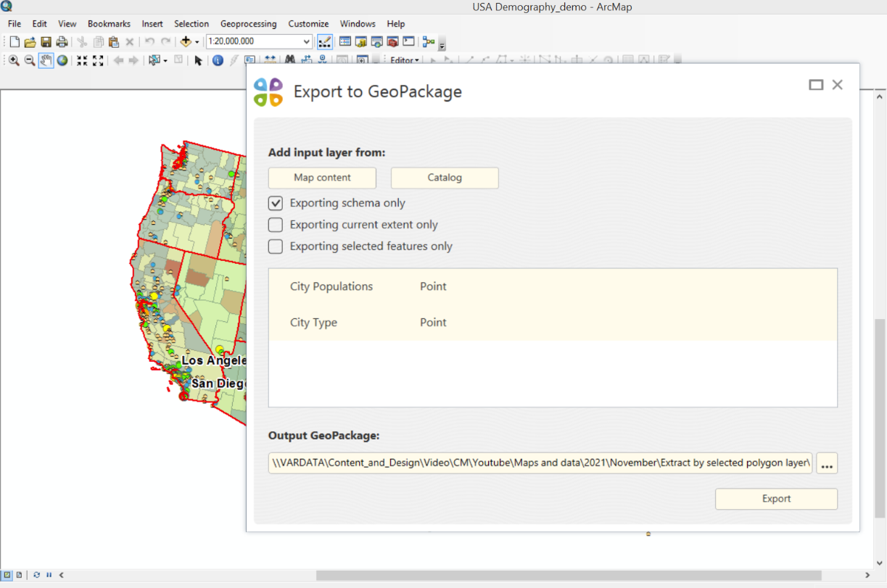
Task: Expand the Add Data dropdown arrow
Action: pos(197,42)
